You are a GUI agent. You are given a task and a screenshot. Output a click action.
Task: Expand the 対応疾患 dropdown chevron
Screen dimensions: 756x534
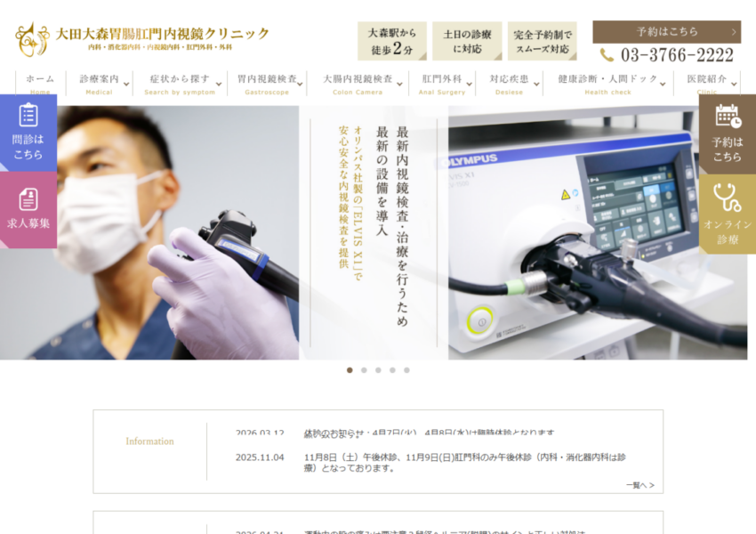(x=536, y=85)
